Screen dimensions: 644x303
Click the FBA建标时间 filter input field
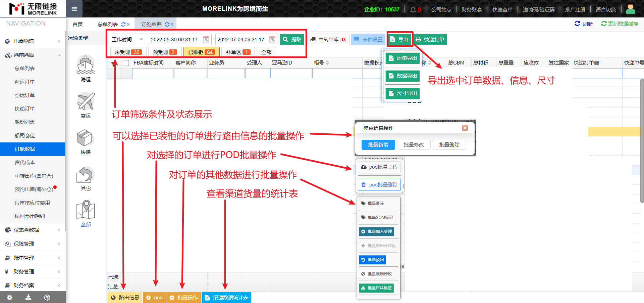click(x=153, y=73)
